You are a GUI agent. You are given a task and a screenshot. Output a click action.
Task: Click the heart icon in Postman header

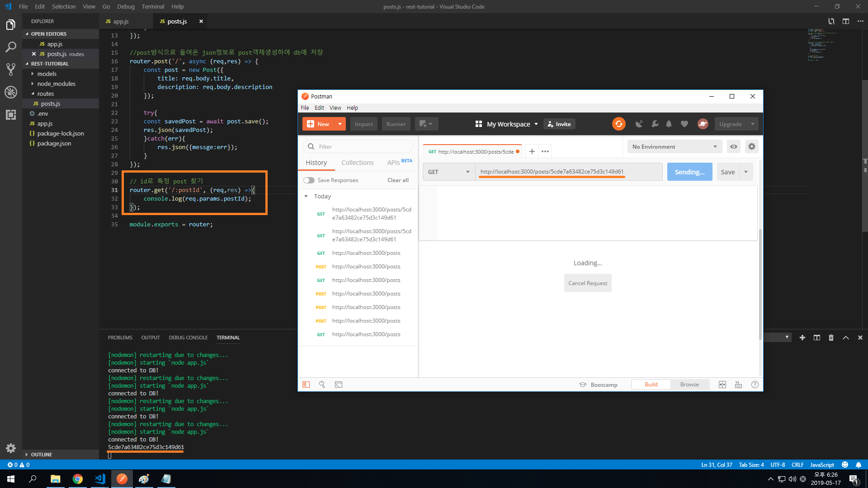684,124
